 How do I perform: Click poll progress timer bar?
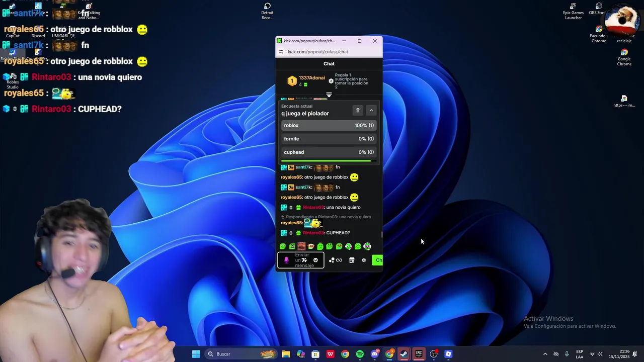329,161
